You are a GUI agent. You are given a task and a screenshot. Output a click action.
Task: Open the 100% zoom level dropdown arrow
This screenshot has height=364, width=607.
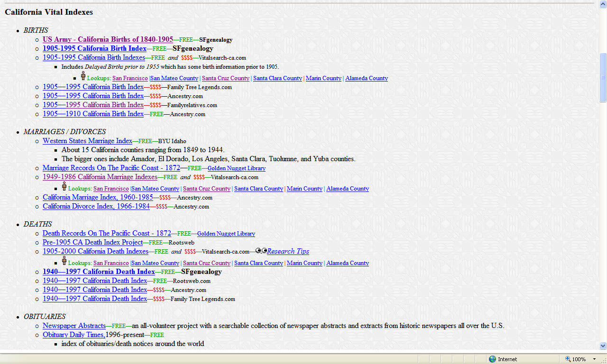pyautogui.click(x=595, y=359)
